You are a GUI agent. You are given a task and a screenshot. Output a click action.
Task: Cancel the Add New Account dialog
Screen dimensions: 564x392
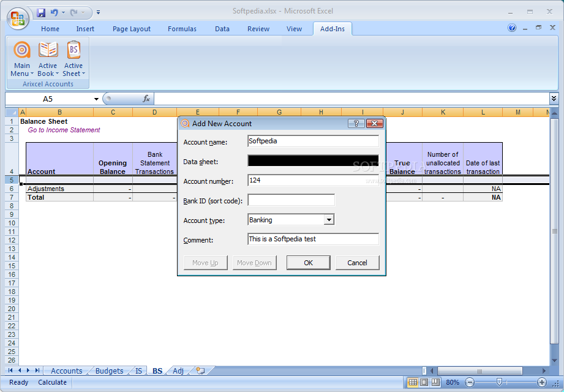[357, 263]
